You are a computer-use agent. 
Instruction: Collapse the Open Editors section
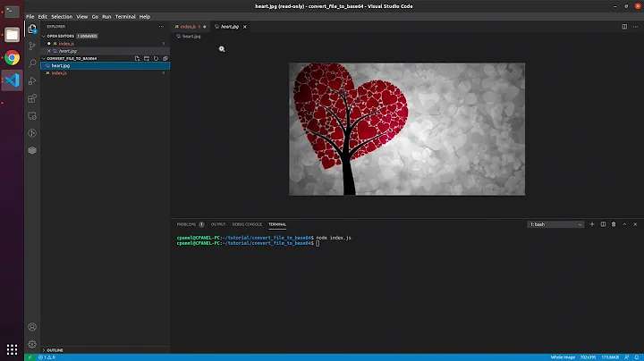click(x=60, y=36)
